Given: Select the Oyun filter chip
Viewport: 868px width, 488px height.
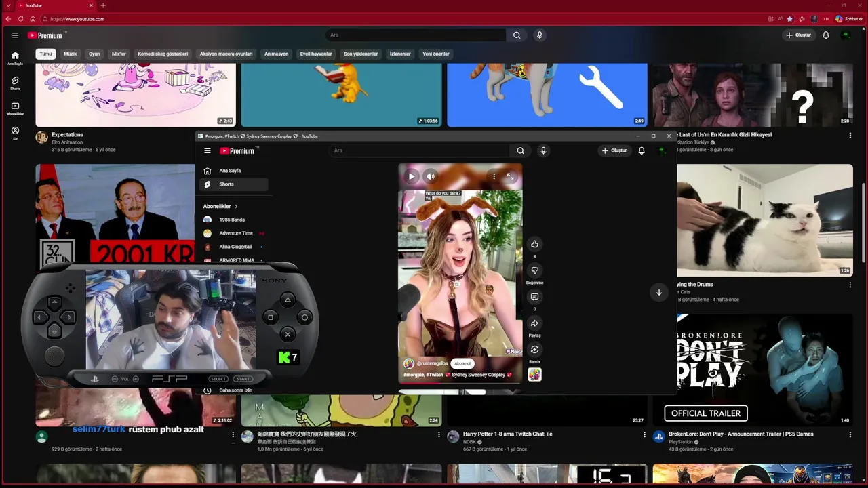Looking at the screenshot, I should [x=94, y=54].
